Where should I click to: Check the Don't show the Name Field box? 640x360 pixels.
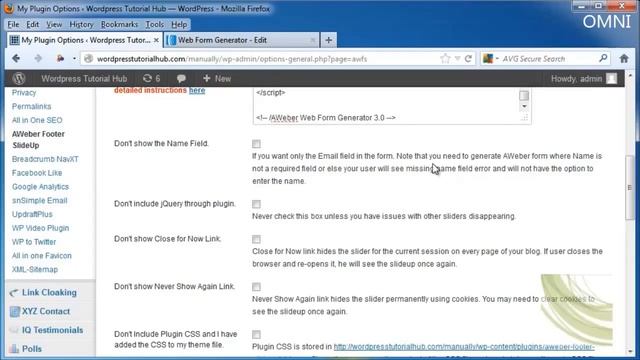coord(256,144)
